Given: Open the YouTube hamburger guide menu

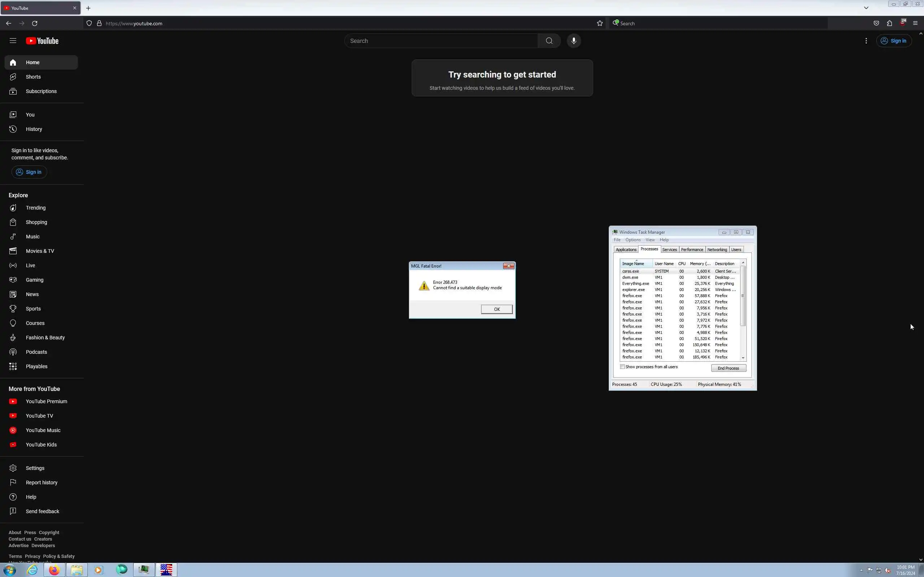Looking at the screenshot, I should pos(13,41).
